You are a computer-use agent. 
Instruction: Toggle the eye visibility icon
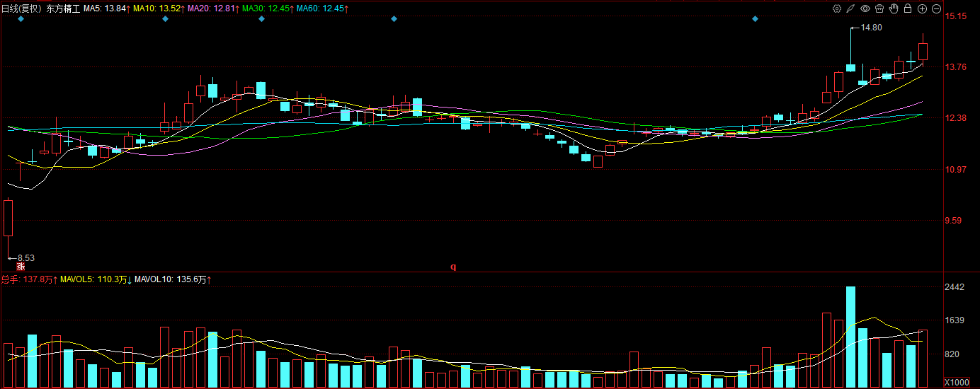(x=865, y=8)
